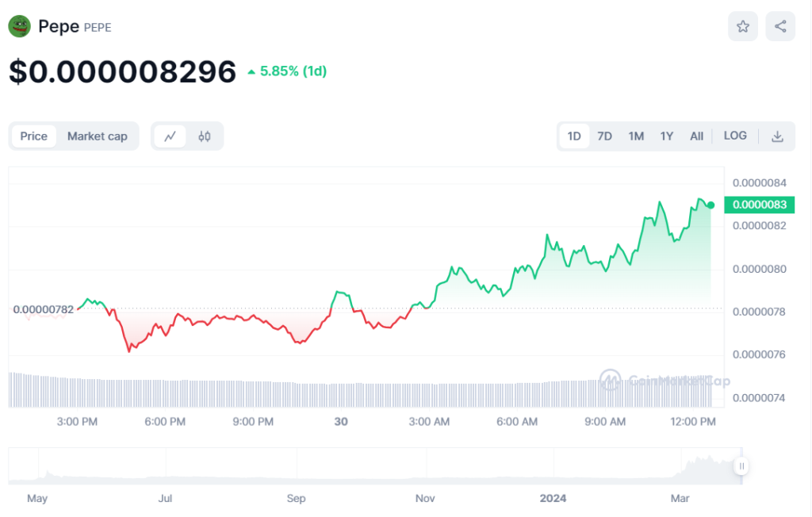Select the Price tab

point(33,136)
